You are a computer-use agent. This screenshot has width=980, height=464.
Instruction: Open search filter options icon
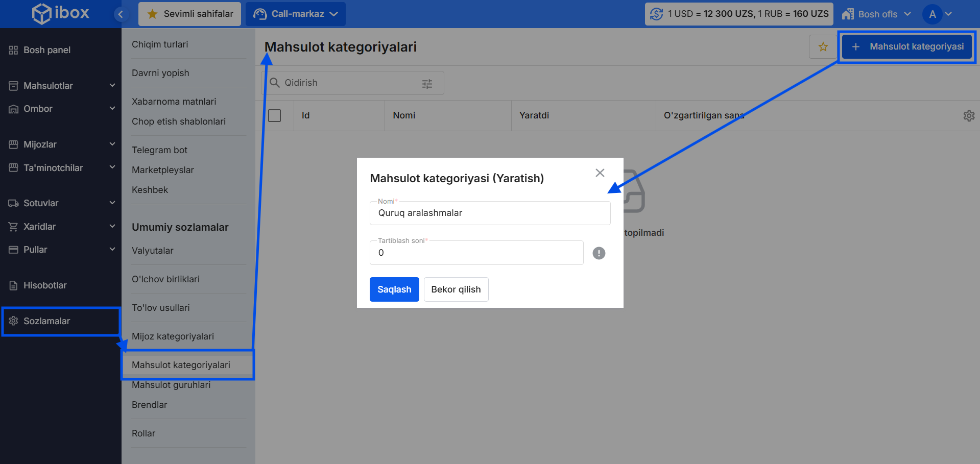427,84
